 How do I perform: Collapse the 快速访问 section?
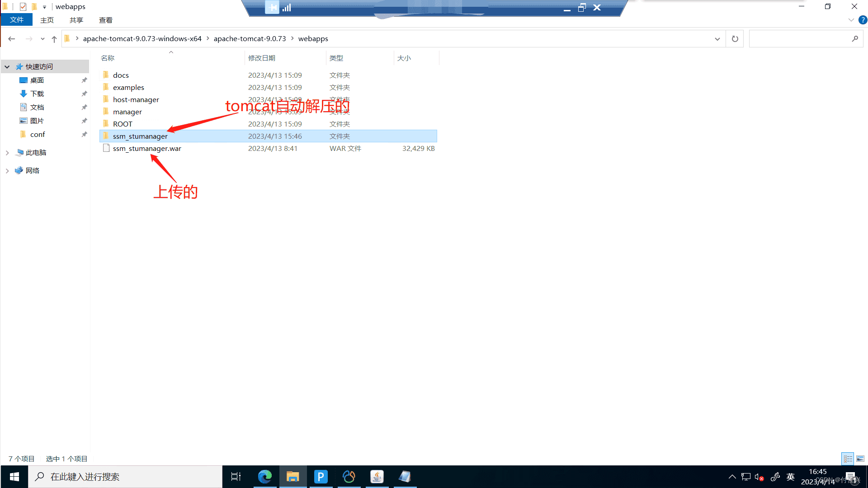pyautogui.click(x=7, y=67)
